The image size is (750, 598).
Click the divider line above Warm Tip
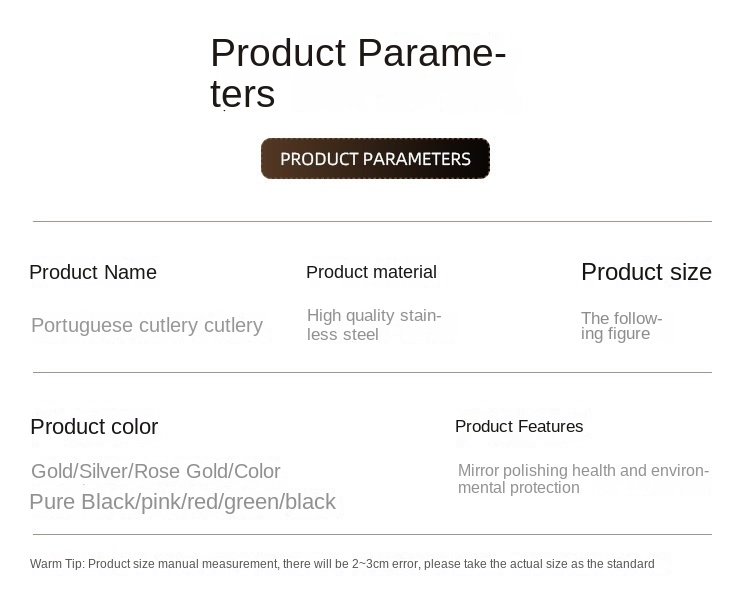(372, 534)
